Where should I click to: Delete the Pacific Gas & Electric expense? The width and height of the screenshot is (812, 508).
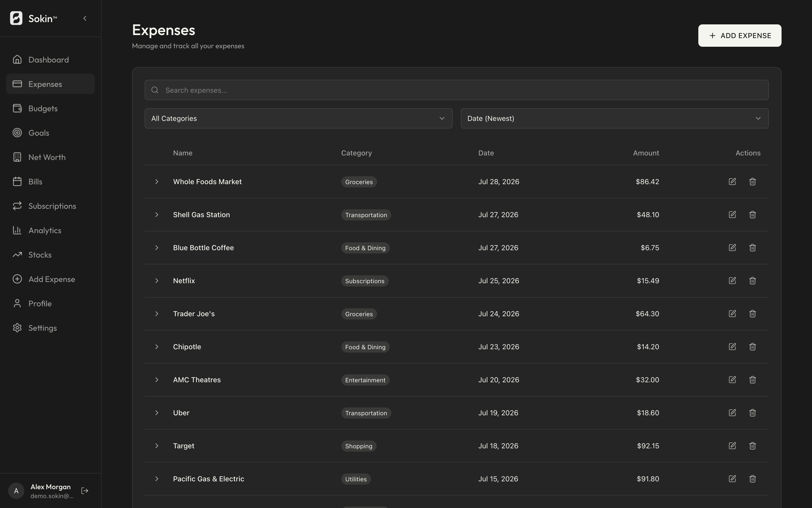753,479
